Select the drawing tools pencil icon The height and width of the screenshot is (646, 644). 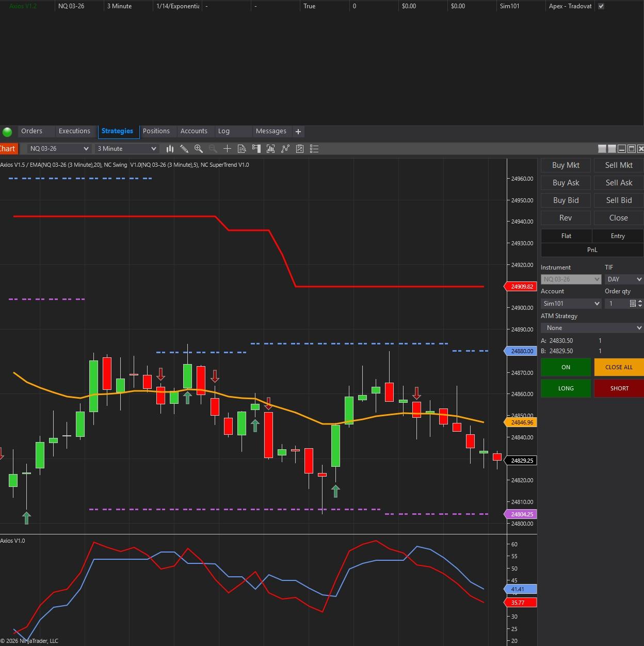tap(184, 149)
